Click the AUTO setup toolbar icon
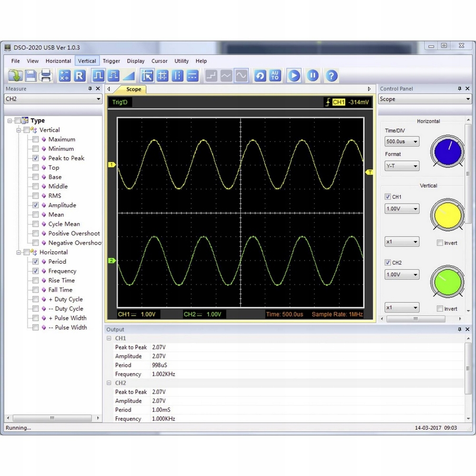Viewport: 476px width, 476px height. 275,76
